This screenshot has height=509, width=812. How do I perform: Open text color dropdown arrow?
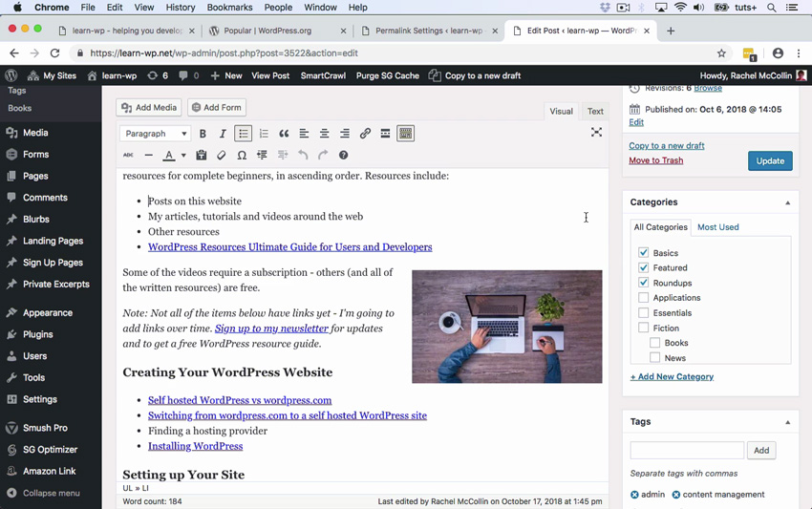coord(183,155)
